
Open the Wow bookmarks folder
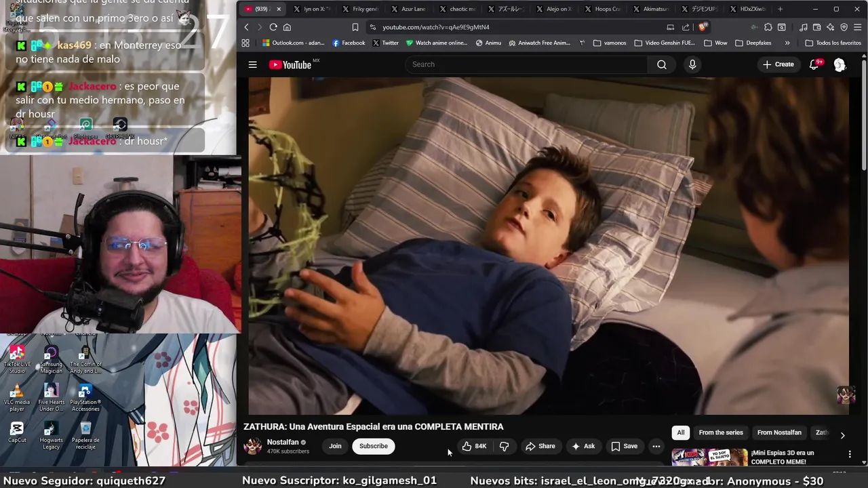[715, 43]
